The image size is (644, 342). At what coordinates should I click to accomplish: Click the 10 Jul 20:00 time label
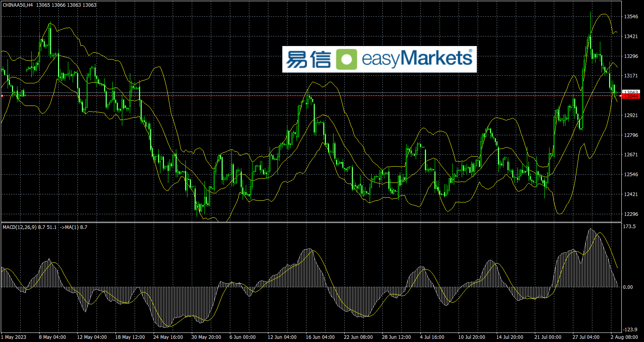point(472,337)
